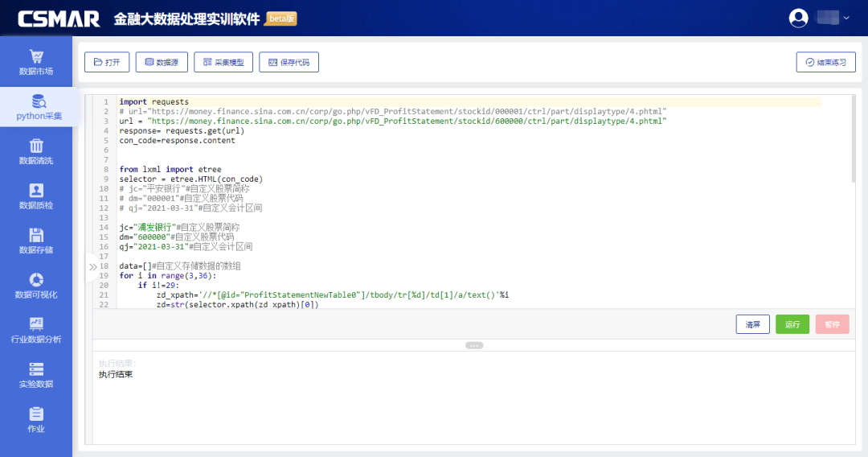
Task: Open the 数据源 toolbar button
Action: coord(162,62)
